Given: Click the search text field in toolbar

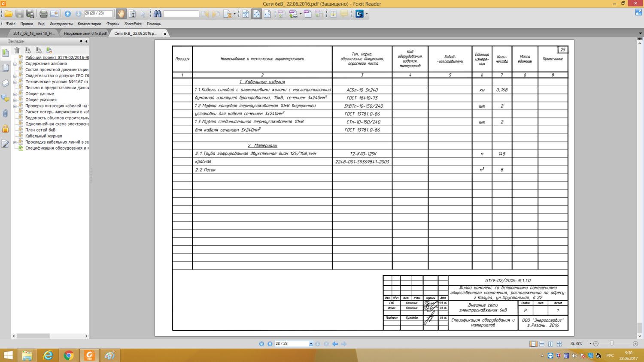Looking at the screenshot, I should click(x=181, y=14).
